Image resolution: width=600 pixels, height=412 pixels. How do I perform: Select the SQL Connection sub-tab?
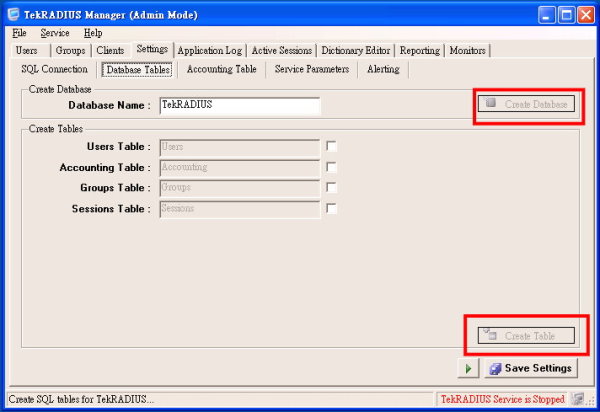pos(54,69)
